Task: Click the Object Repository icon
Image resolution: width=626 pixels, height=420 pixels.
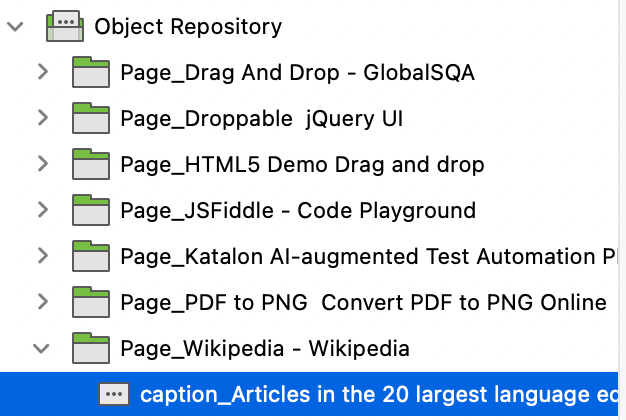Action: click(x=65, y=26)
